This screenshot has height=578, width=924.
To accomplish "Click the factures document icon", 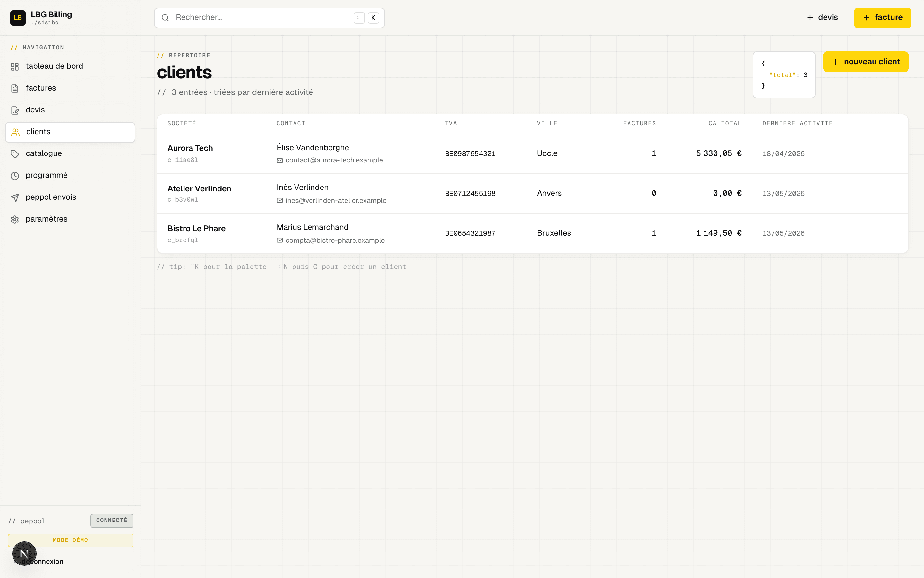I will [x=15, y=88].
